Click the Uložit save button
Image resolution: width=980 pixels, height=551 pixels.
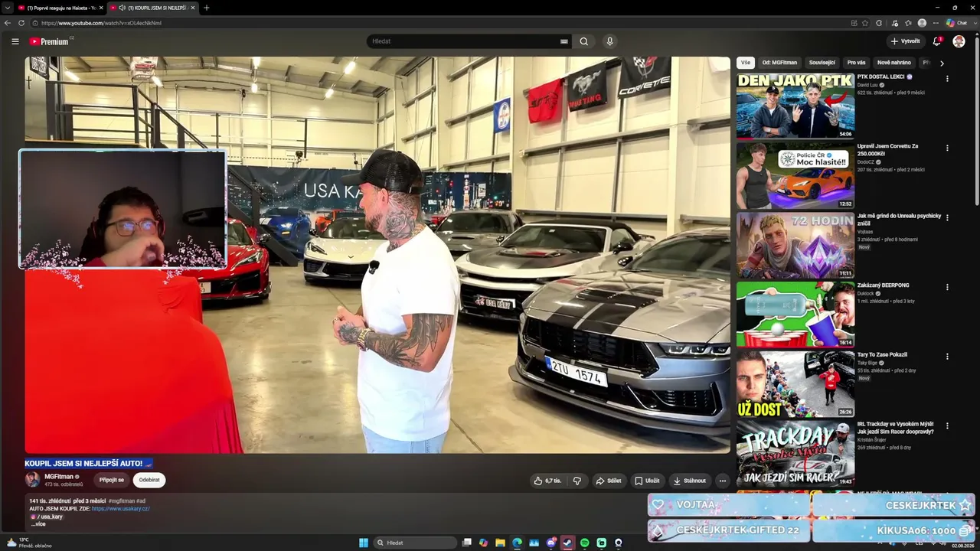[647, 481]
